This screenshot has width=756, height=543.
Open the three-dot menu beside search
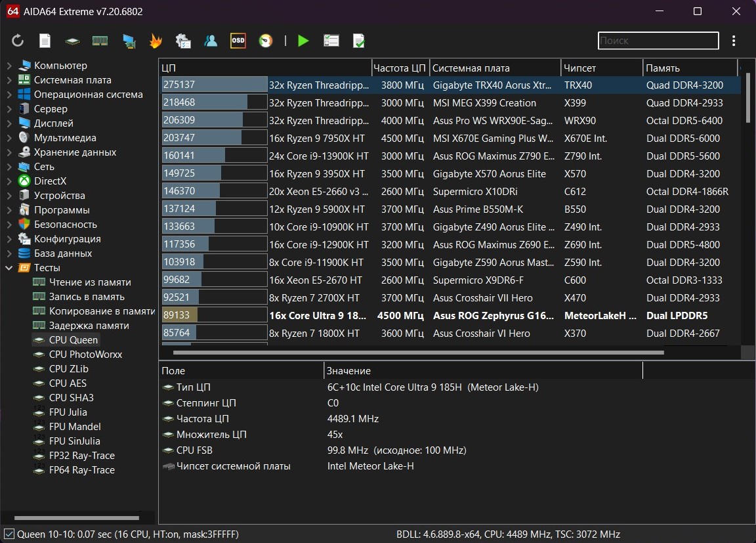pyautogui.click(x=734, y=41)
